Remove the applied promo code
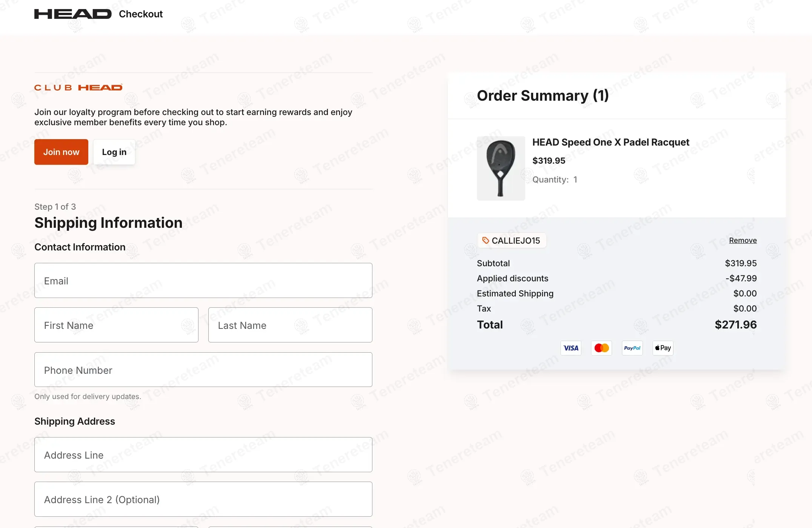 [x=743, y=240]
